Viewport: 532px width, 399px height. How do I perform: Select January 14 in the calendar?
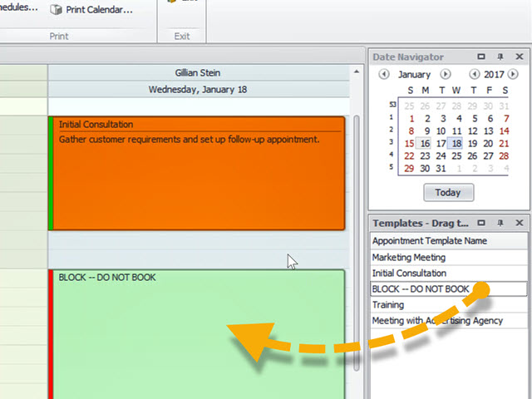point(504,131)
